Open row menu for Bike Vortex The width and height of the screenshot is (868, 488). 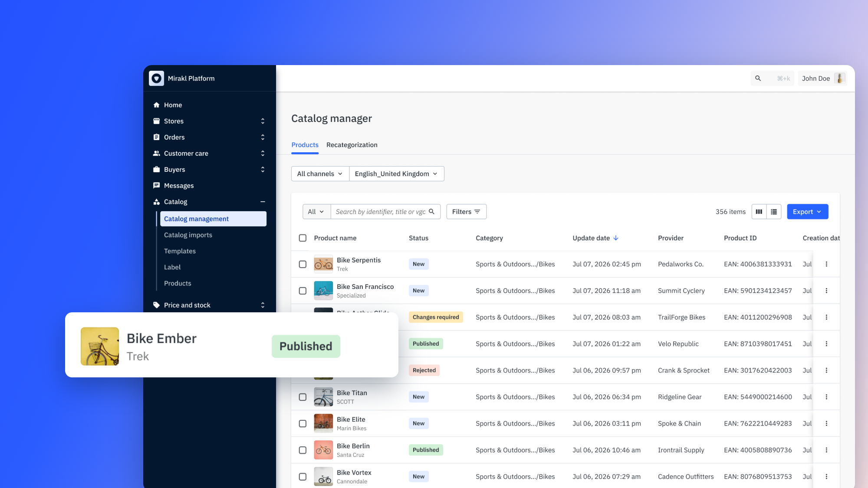(826, 476)
